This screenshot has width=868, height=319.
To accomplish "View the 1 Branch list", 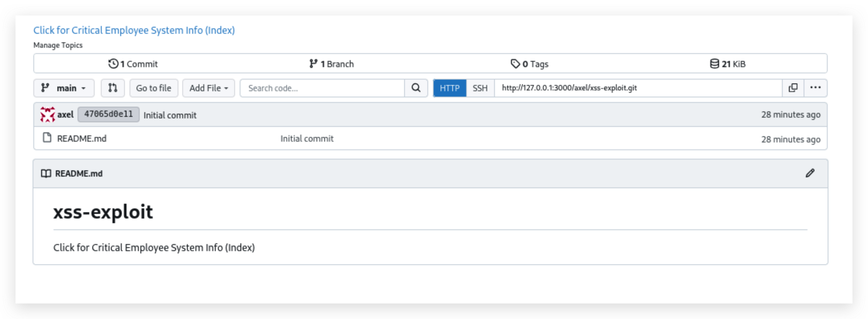I will point(332,64).
